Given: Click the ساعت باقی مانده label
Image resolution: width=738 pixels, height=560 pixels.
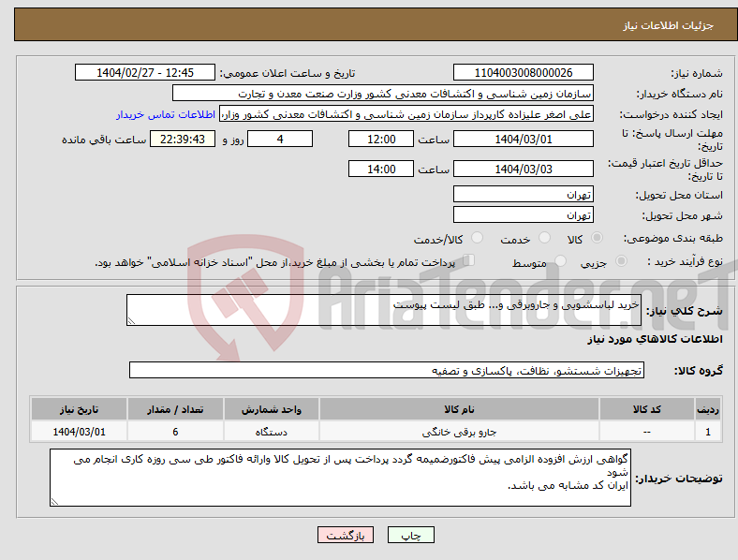Looking at the screenshot, I should [104, 140].
